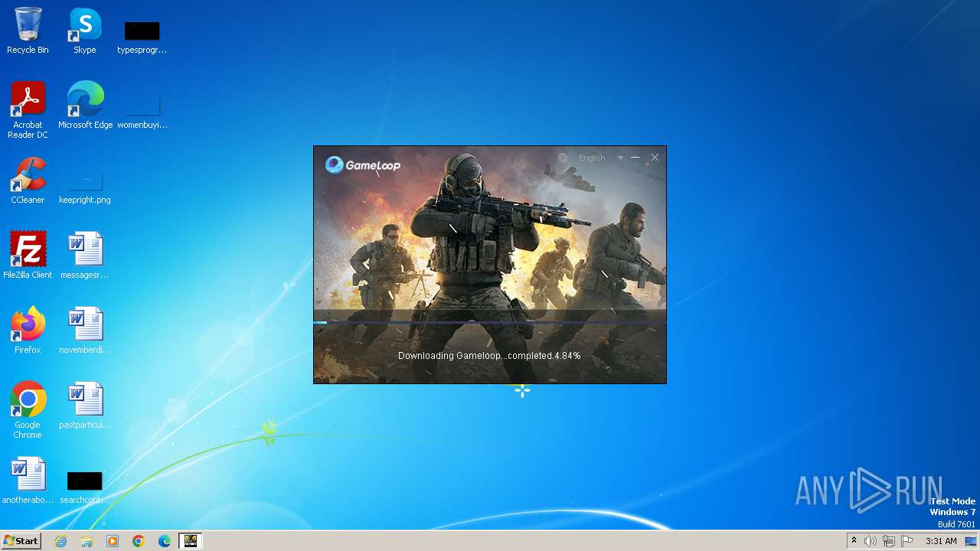The height and width of the screenshot is (551, 980).
Task: Select the CCleaner desktop shortcut
Action: click(x=28, y=181)
